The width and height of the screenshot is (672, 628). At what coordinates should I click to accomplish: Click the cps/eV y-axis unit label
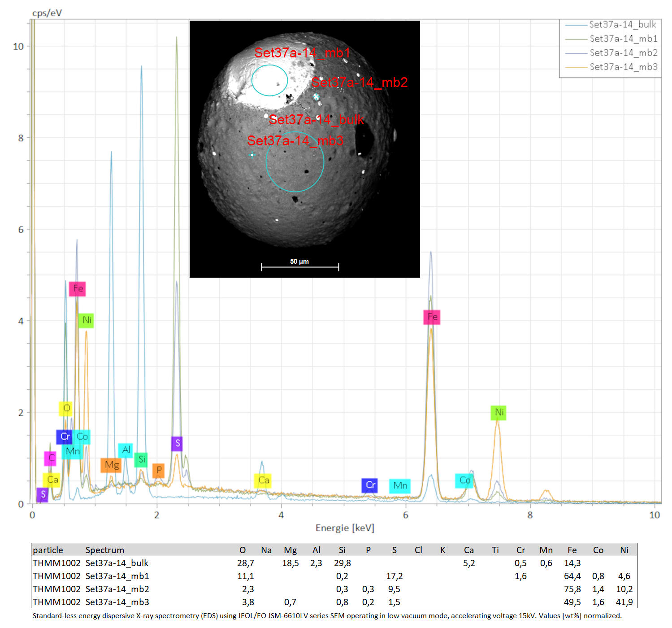47,13
